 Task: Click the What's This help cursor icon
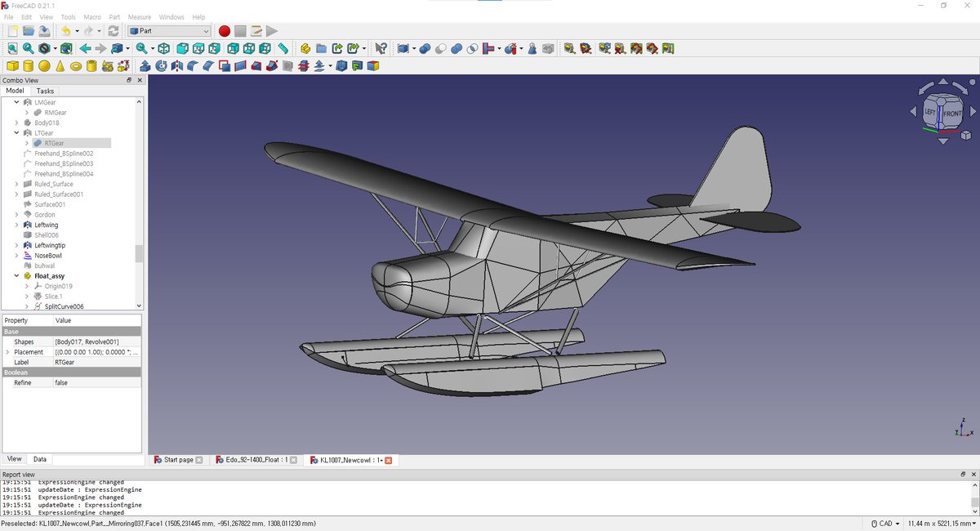click(x=381, y=49)
